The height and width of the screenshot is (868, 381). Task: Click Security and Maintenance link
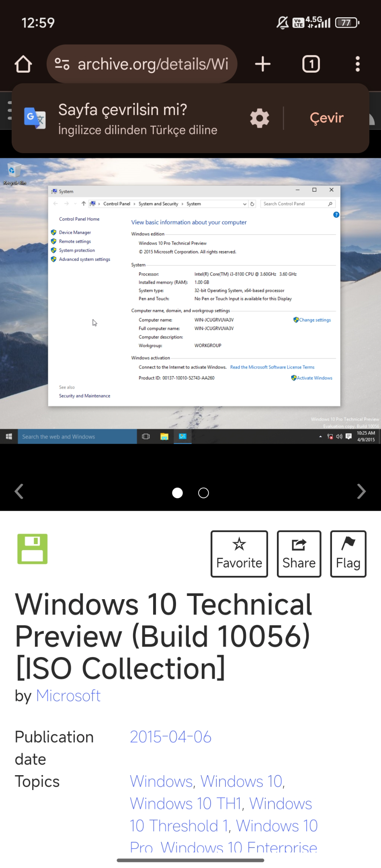pyautogui.click(x=84, y=396)
